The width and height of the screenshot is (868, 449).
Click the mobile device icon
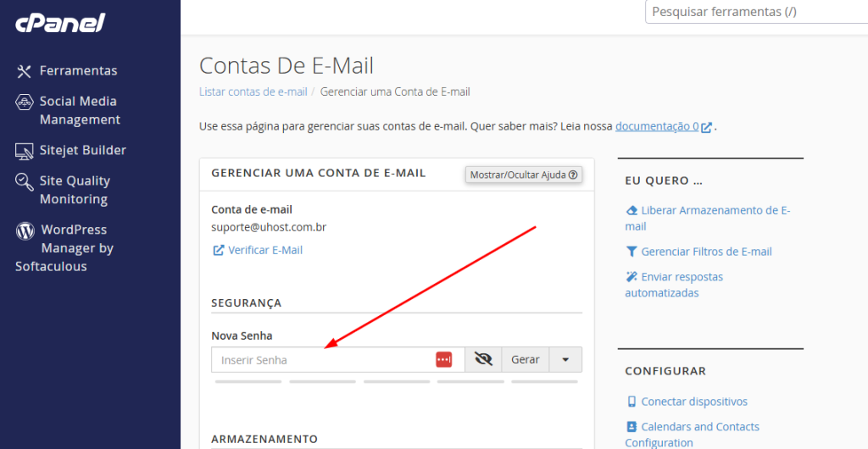coord(631,402)
